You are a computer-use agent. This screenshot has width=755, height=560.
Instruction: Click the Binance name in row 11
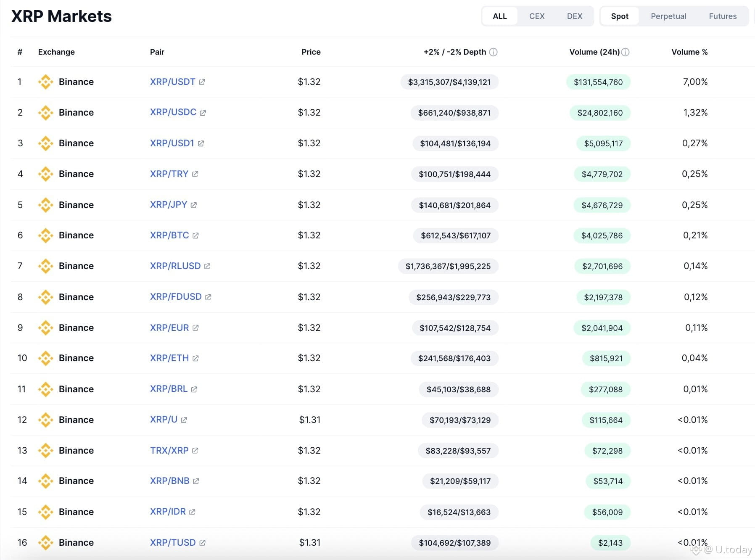point(76,389)
